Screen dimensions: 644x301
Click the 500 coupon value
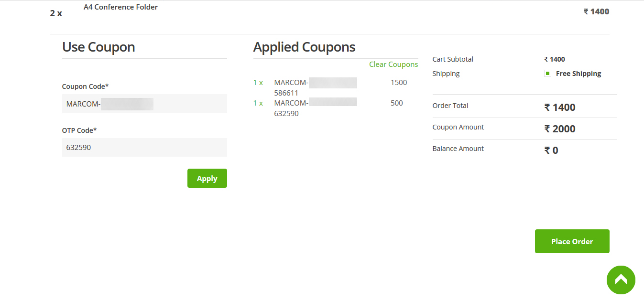click(x=397, y=103)
